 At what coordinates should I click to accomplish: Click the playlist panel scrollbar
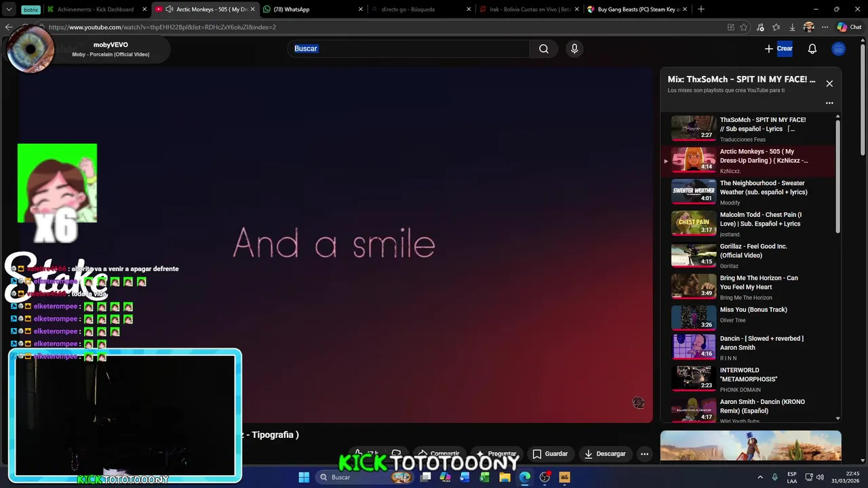tap(838, 178)
